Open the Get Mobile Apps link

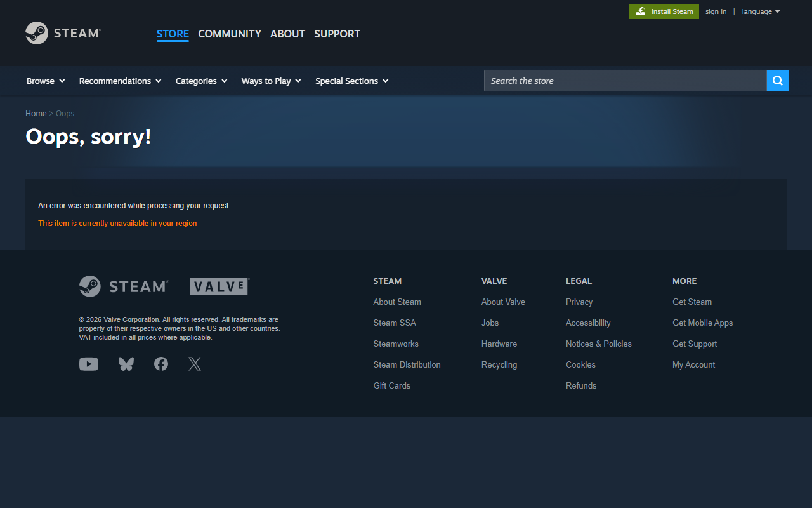(702, 323)
